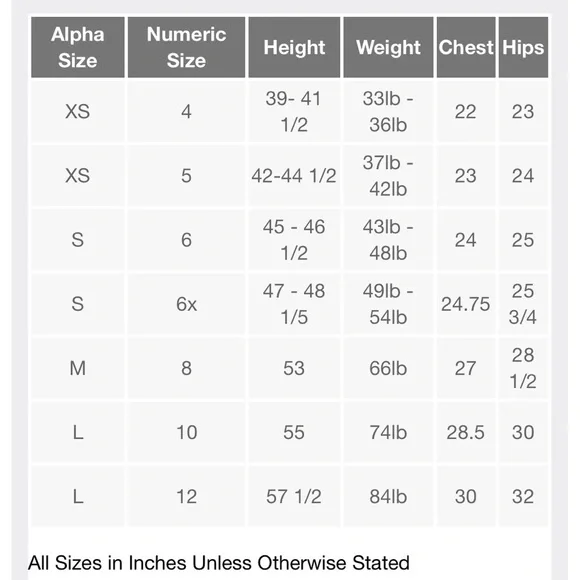Image resolution: width=580 pixels, height=580 pixels.
Task: Click the All Sizes in Inches note
Action: [x=219, y=563]
